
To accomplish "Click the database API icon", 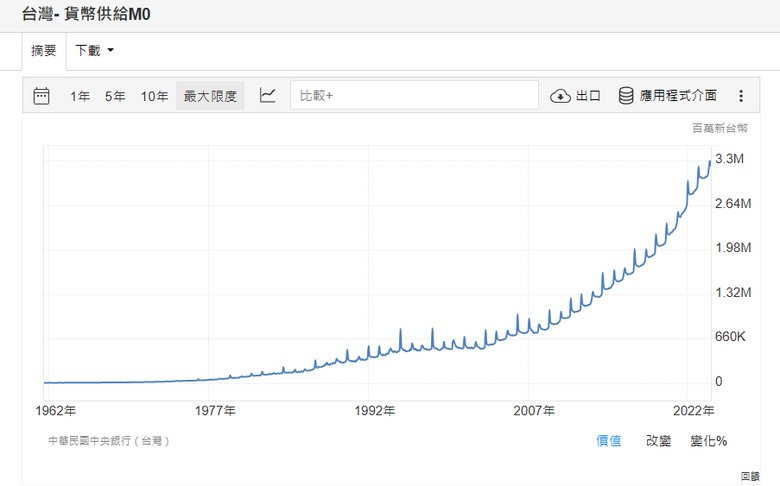I will pyautogui.click(x=626, y=96).
